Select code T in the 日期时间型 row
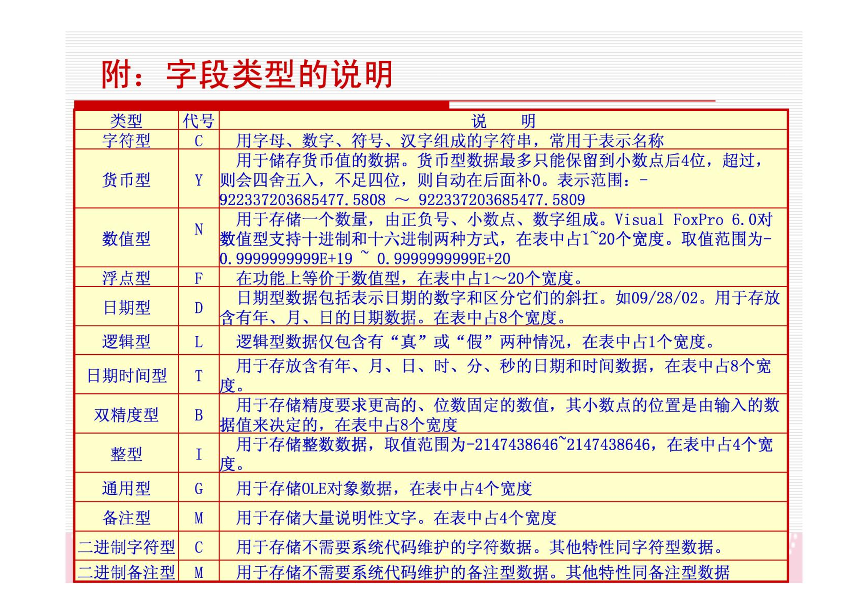Screen dimensions: 868x614 pos(198,376)
